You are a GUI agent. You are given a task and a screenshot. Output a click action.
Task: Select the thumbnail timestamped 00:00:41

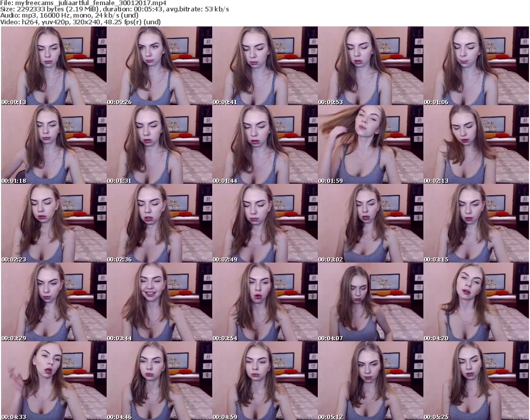tap(265, 66)
